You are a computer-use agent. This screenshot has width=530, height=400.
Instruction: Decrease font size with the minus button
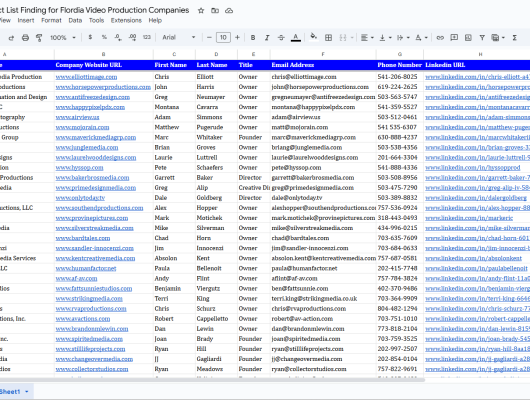point(209,38)
